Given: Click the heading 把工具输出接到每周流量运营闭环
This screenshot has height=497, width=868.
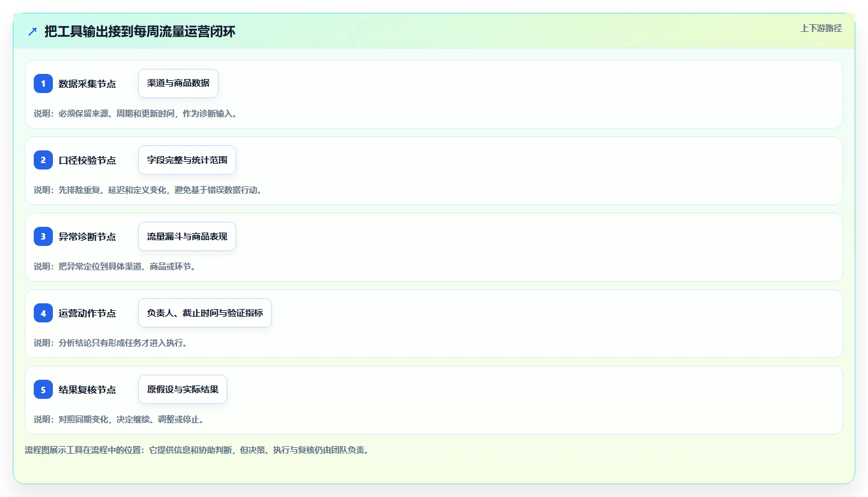Looking at the screenshot, I should [x=139, y=31].
